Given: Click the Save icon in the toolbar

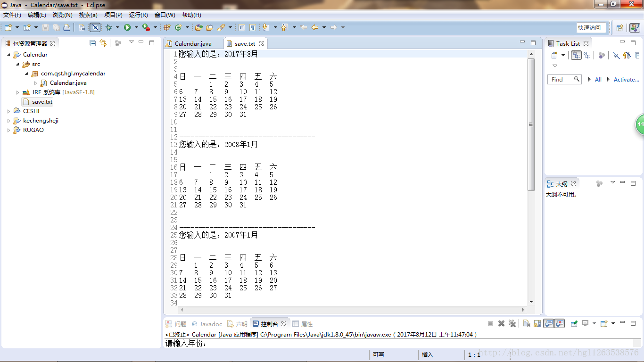Looking at the screenshot, I should [x=46, y=27].
